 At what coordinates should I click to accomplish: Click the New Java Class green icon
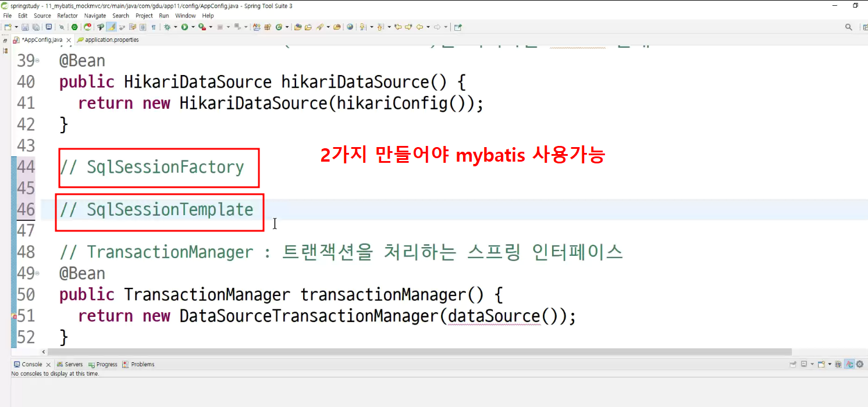click(x=279, y=27)
